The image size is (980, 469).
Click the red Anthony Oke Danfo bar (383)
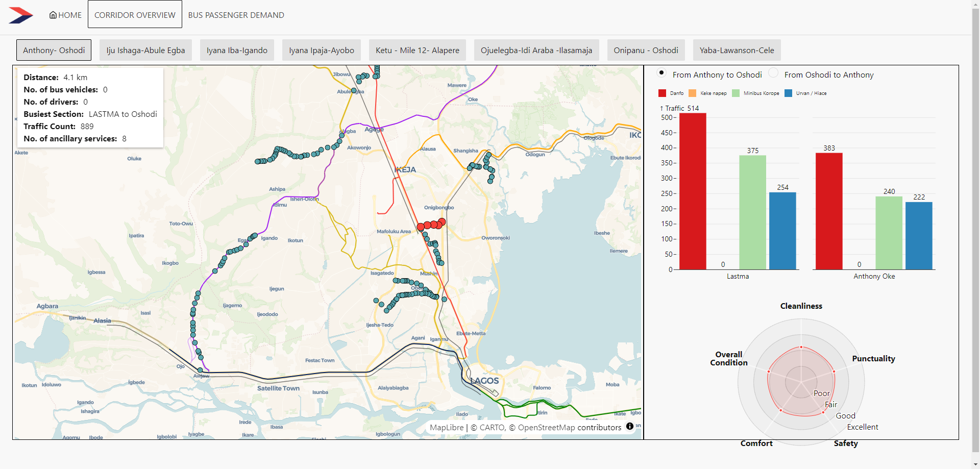(829, 211)
